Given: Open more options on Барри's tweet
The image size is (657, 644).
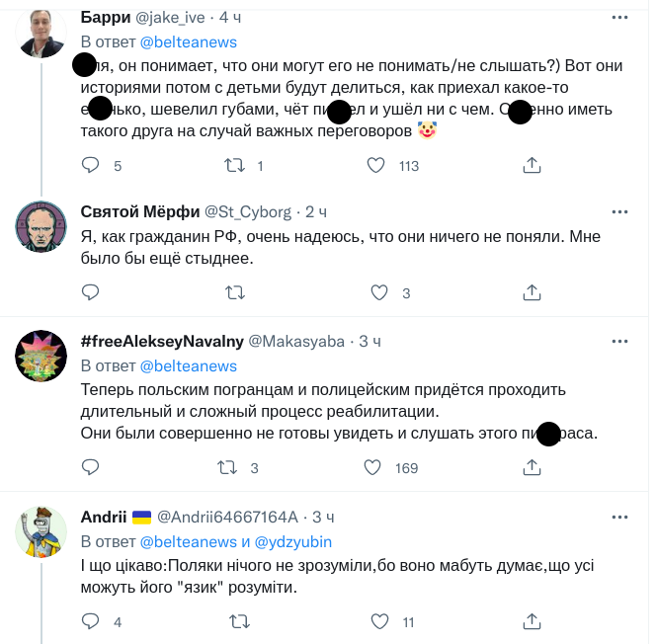Looking at the screenshot, I should pyautogui.click(x=619, y=18).
